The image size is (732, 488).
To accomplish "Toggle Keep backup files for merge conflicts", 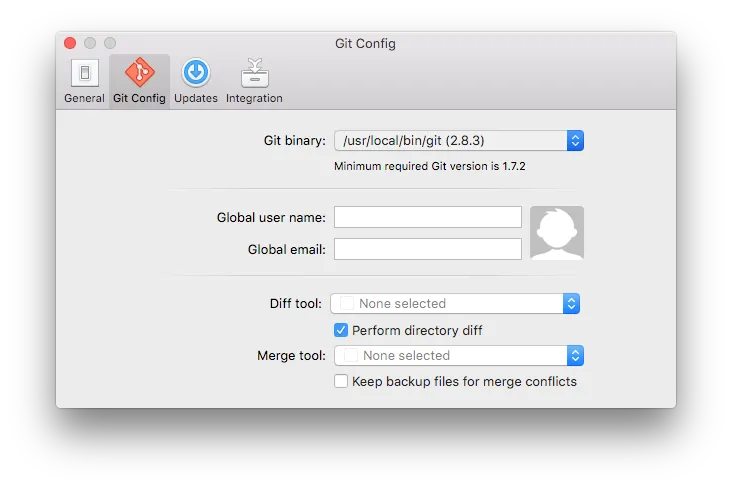I will [341, 381].
